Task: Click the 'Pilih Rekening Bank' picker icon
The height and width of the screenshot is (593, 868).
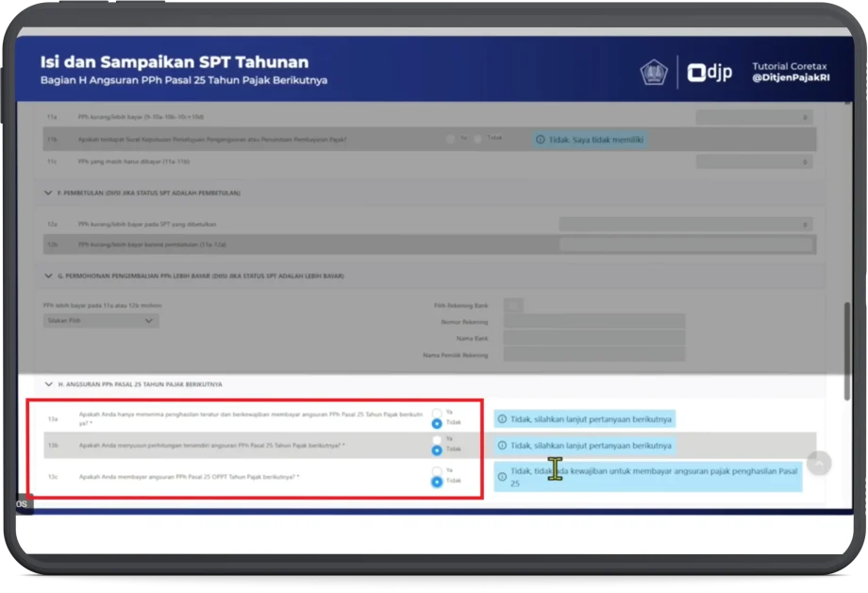Action: click(512, 305)
